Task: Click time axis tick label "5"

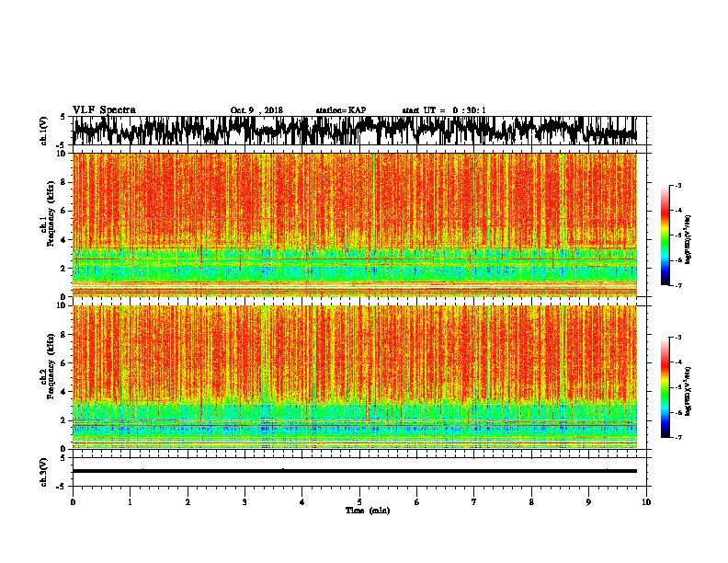Action: pyautogui.click(x=359, y=502)
